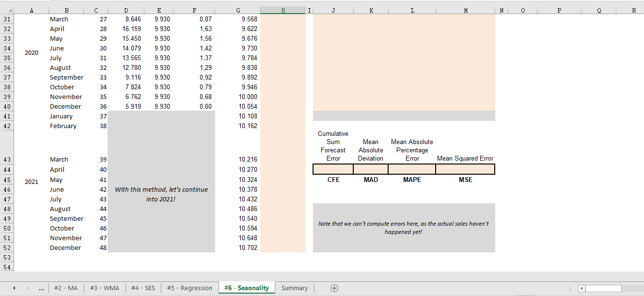Open the Summary worksheet tab

tap(294, 288)
